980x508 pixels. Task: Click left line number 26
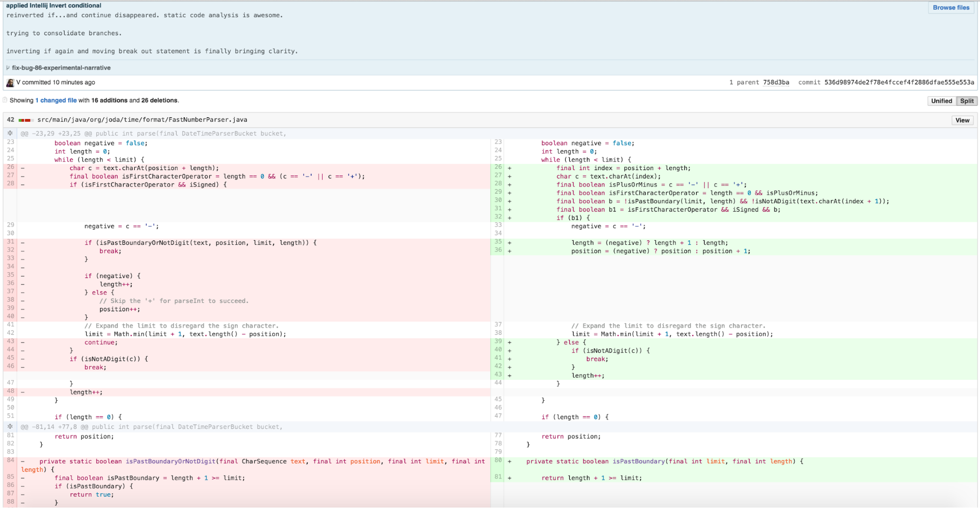pos(10,167)
